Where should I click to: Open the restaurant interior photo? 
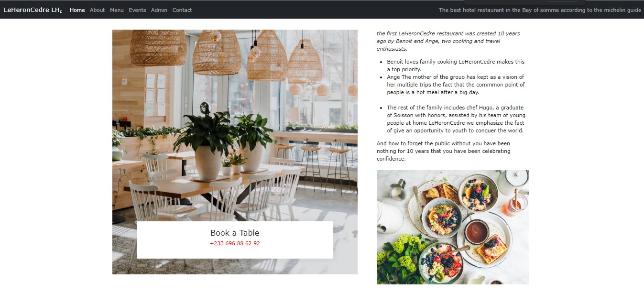235,152
